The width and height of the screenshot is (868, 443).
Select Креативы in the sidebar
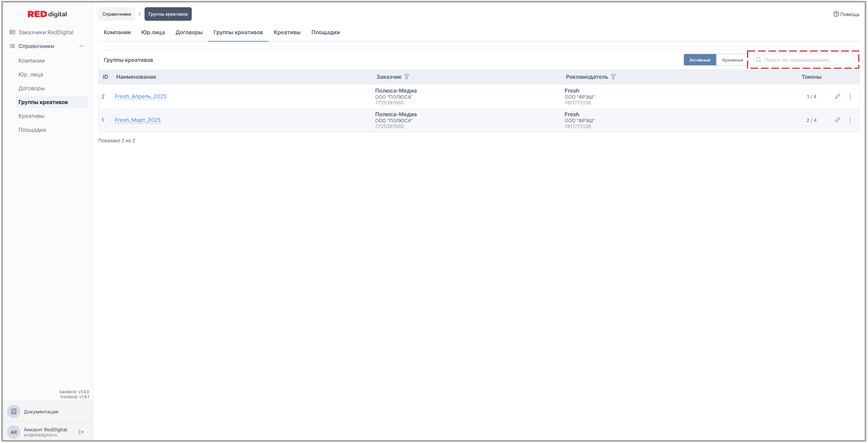[31, 116]
